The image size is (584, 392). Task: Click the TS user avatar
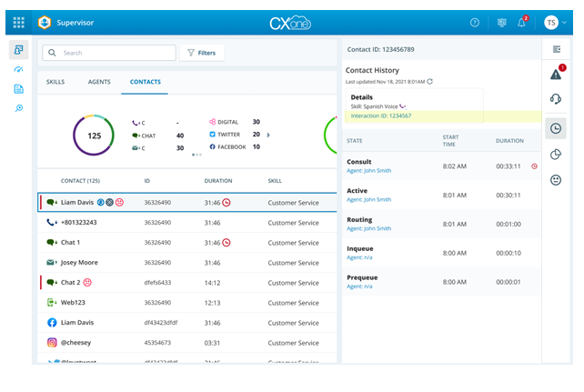551,23
